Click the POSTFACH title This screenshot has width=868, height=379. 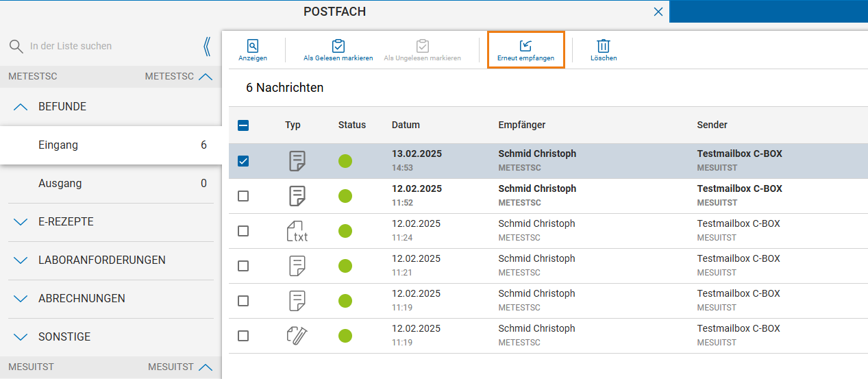coord(335,12)
